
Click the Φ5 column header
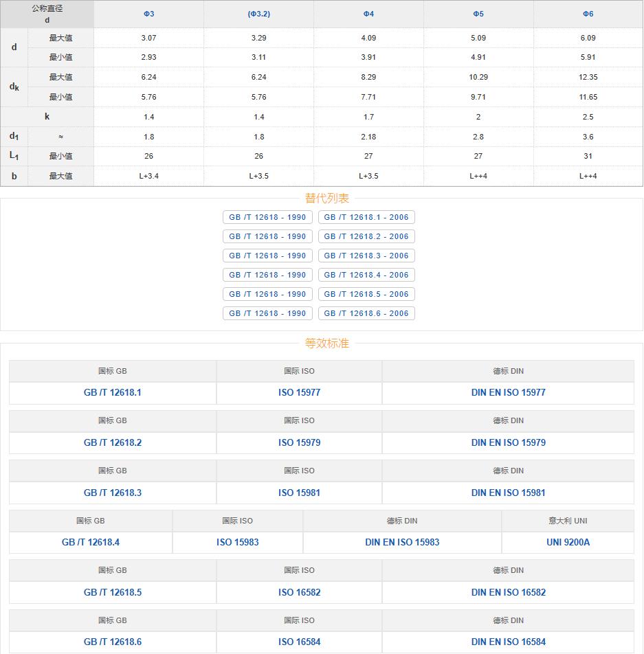pos(478,14)
